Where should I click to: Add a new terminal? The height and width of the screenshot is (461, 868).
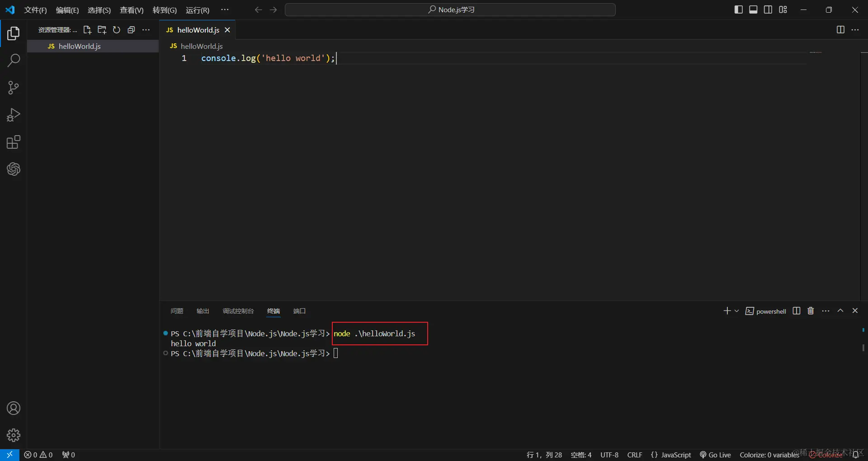(727, 311)
